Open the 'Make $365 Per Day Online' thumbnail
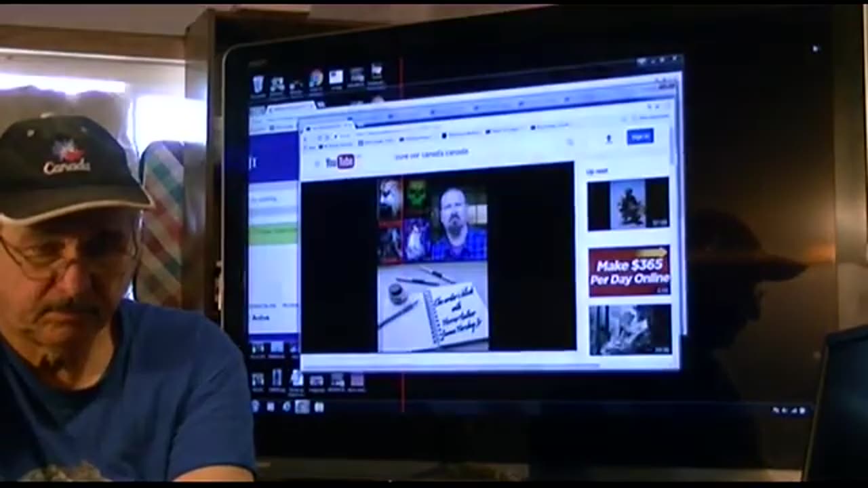Viewport: 868px width, 488px height. point(629,271)
